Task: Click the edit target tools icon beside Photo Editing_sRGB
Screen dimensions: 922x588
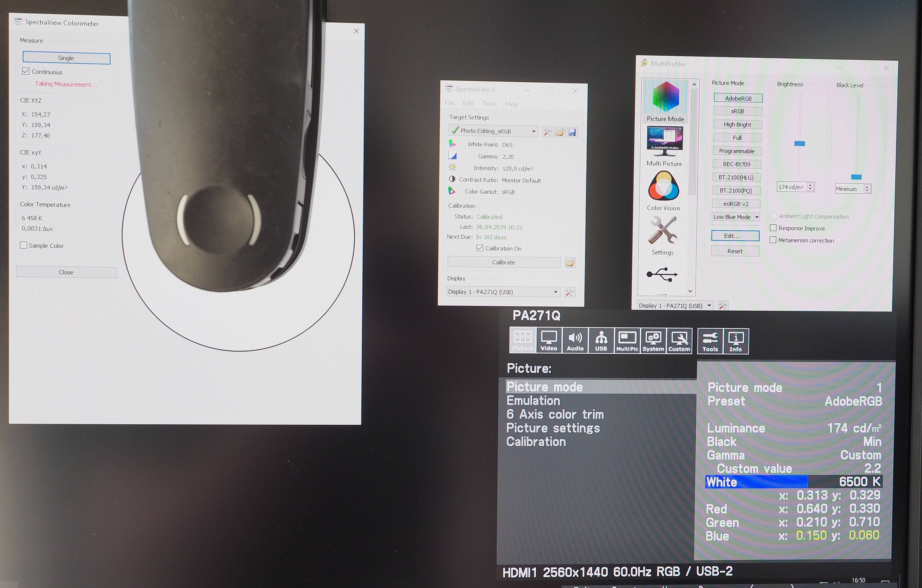Action: tap(548, 132)
